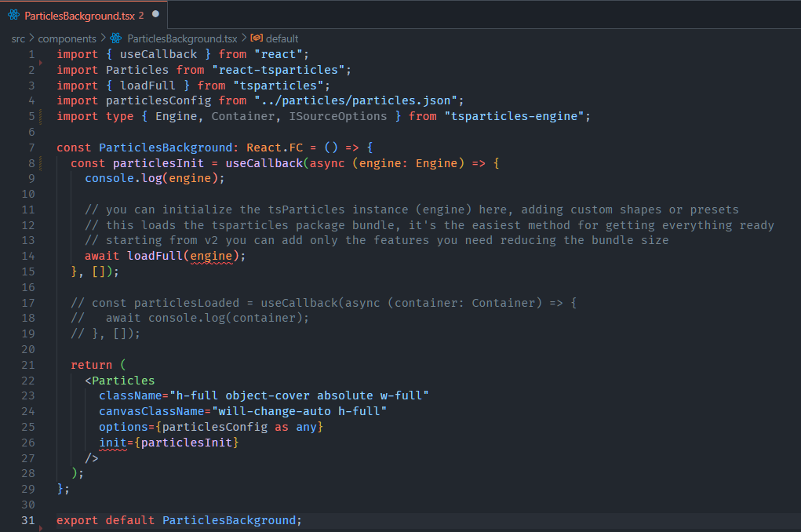Open the src breadcrumb dropdown
Screen dimensions: 801x532
(17, 38)
